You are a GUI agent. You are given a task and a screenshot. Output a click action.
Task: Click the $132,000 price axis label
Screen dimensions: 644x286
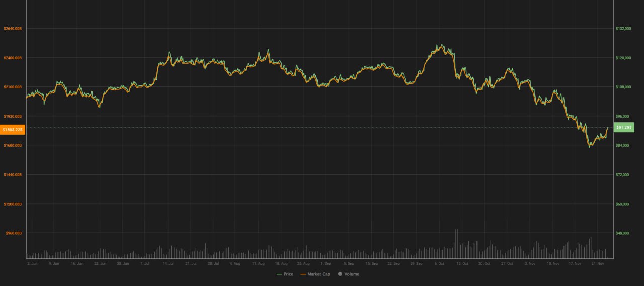(x=623, y=29)
